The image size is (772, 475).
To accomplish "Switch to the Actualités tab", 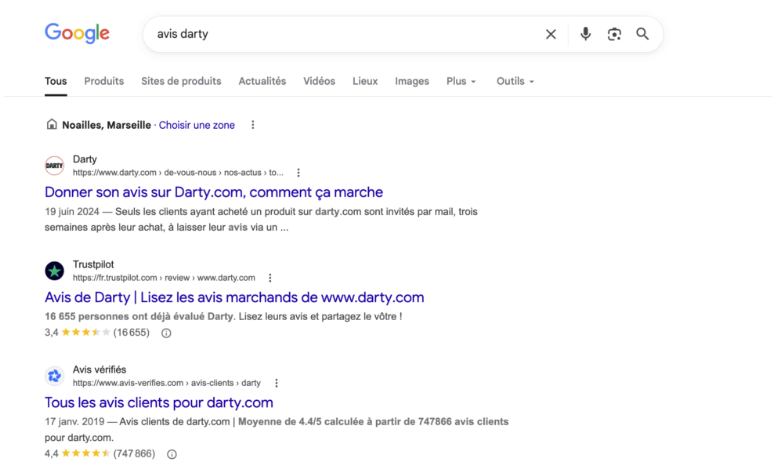I will tap(262, 81).
